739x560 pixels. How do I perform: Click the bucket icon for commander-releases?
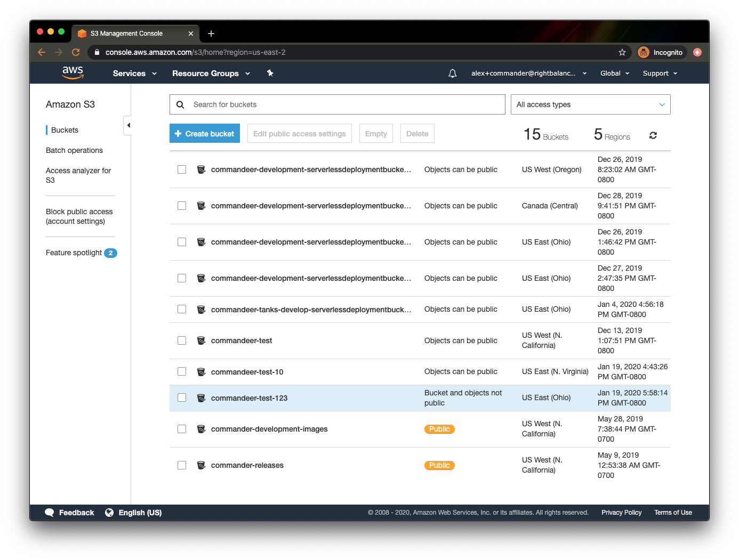(x=201, y=465)
